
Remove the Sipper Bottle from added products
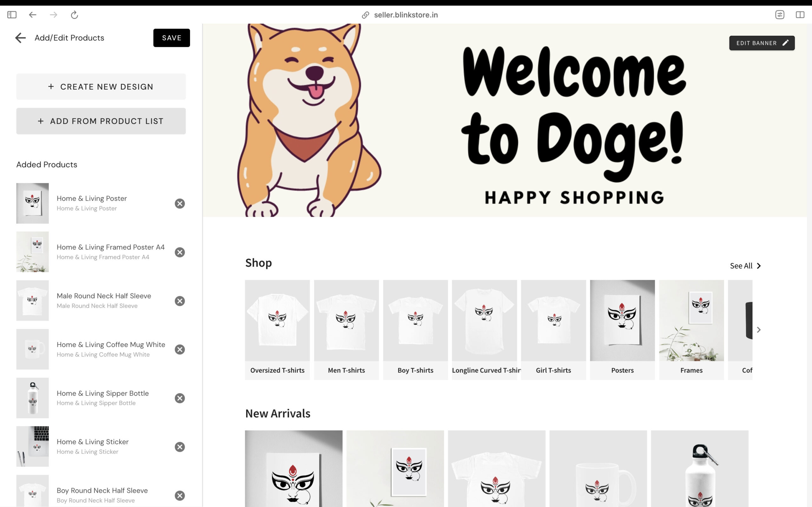click(180, 398)
